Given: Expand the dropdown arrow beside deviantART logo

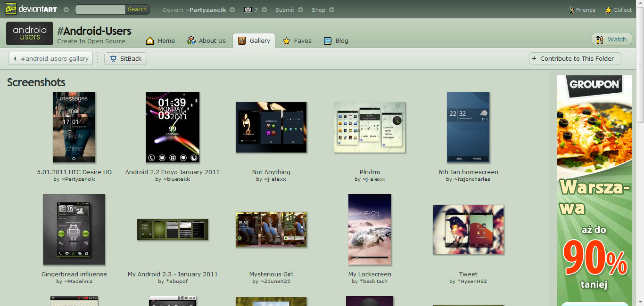Looking at the screenshot, I should pyautogui.click(x=66, y=9).
